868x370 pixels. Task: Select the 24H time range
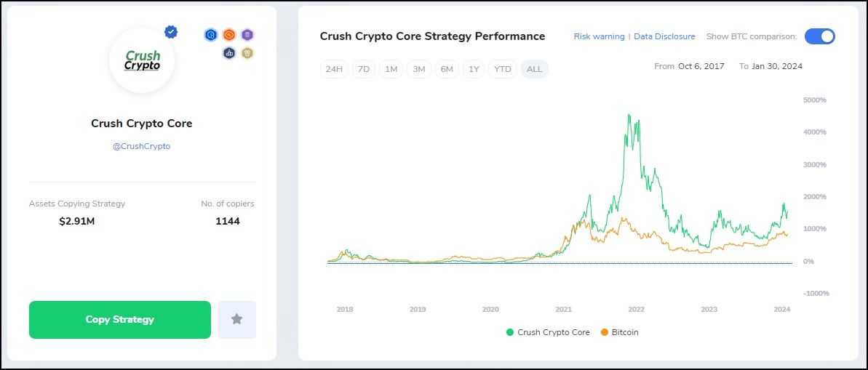click(334, 69)
